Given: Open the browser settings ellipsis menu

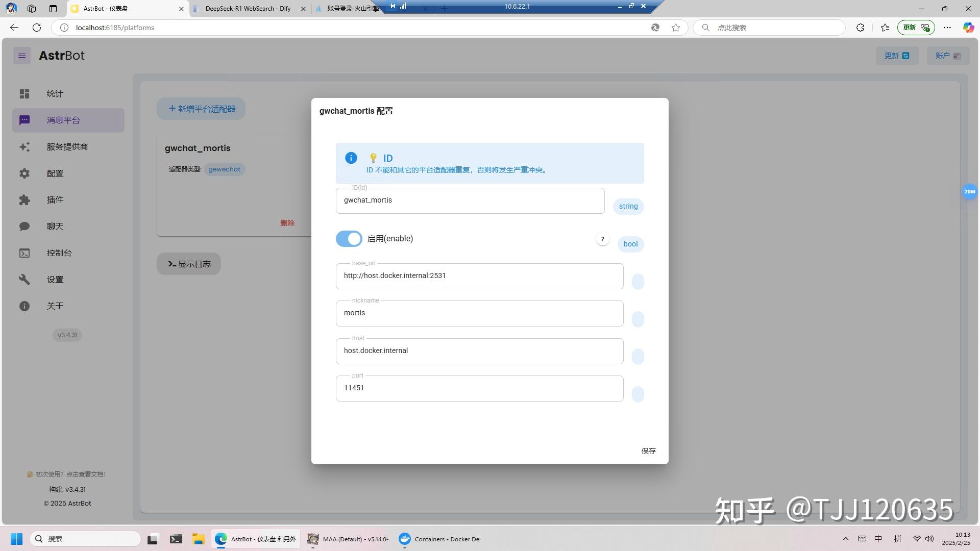Looking at the screenshot, I should (x=948, y=28).
